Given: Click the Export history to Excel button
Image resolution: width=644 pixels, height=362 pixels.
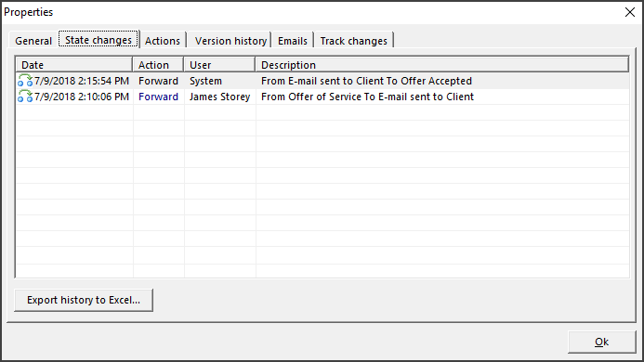Looking at the screenshot, I should [84, 300].
